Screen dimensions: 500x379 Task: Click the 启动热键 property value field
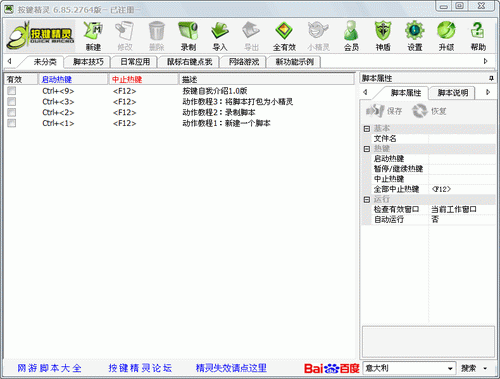pyautogui.click(x=461, y=159)
